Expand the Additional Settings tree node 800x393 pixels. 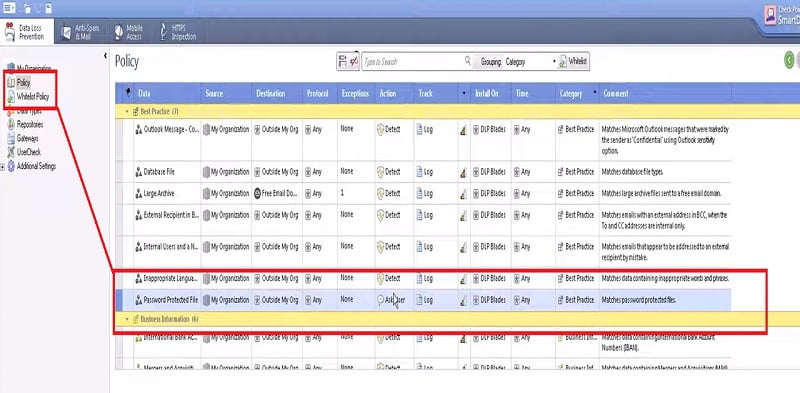pos(3,166)
